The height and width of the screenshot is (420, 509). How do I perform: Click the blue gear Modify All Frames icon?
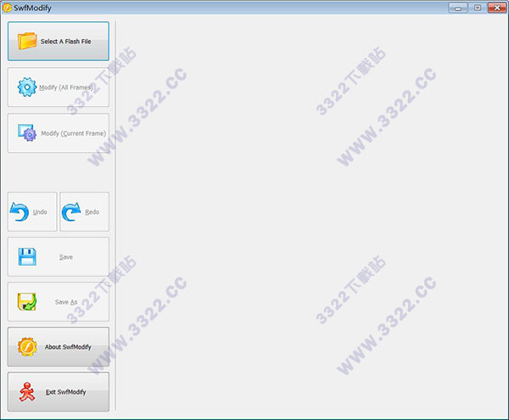point(27,87)
